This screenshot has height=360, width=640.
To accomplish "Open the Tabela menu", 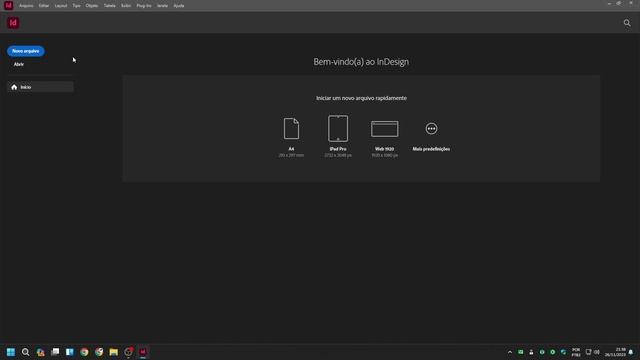I will pos(109,6).
